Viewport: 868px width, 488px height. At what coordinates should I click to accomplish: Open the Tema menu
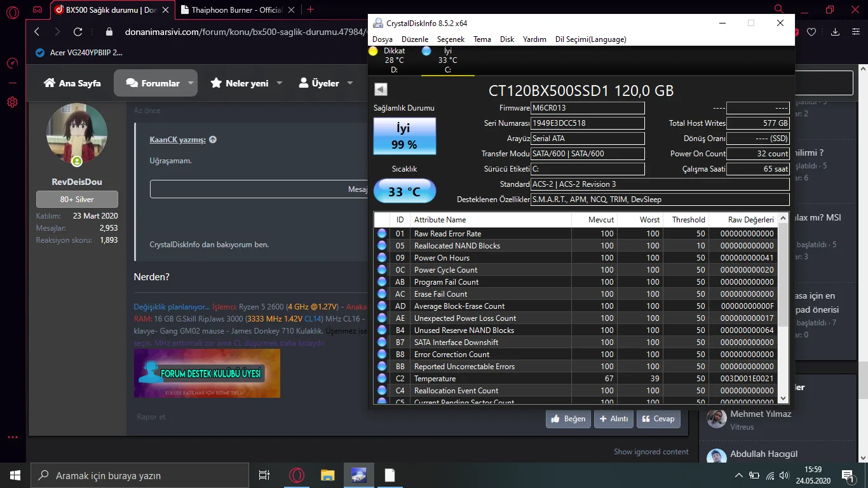pos(482,39)
